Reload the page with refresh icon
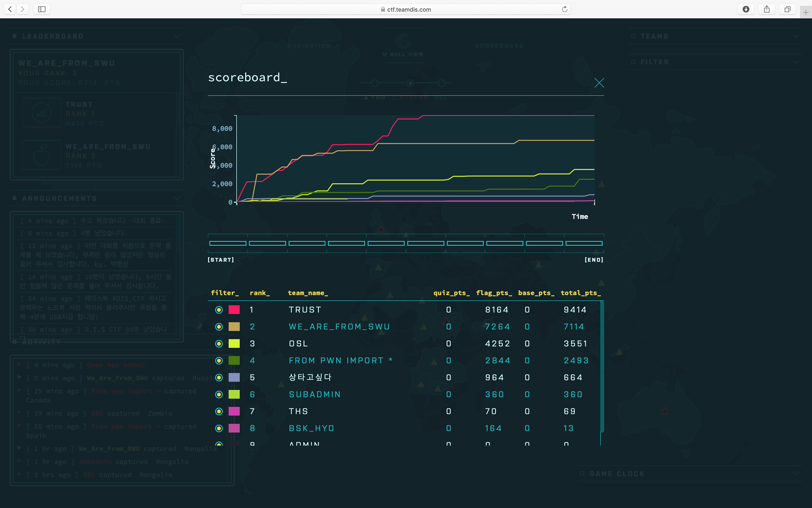The height and width of the screenshot is (508, 812). 565,9
